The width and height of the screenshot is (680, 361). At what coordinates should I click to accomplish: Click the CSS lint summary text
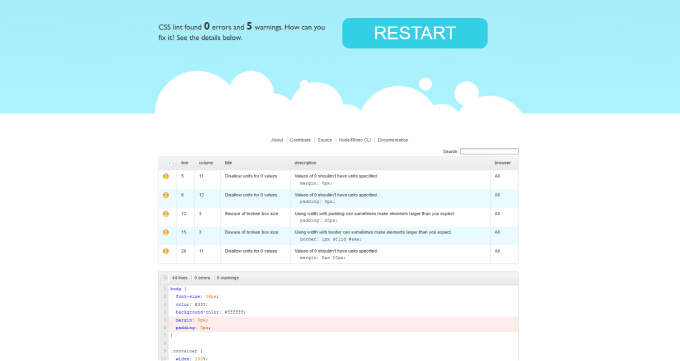click(242, 32)
